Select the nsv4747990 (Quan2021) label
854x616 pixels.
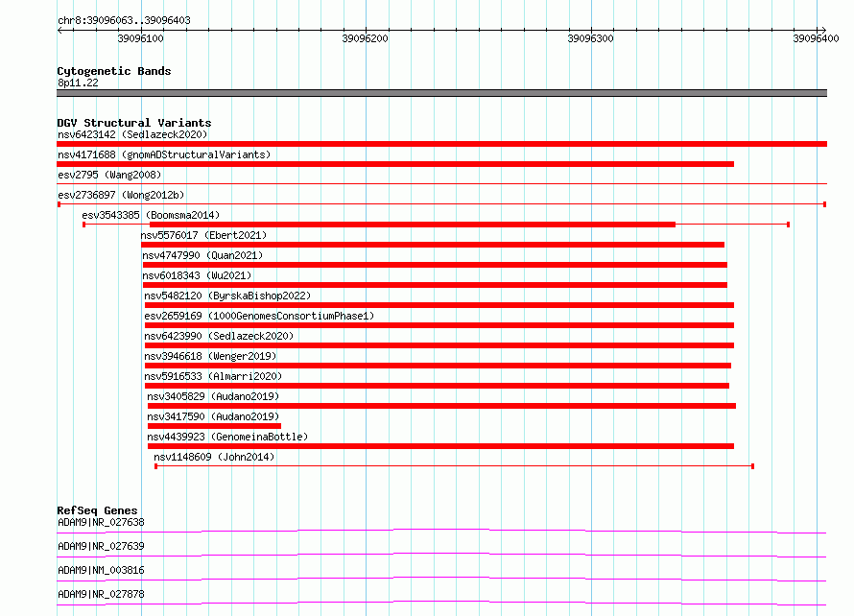[x=202, y=255]
